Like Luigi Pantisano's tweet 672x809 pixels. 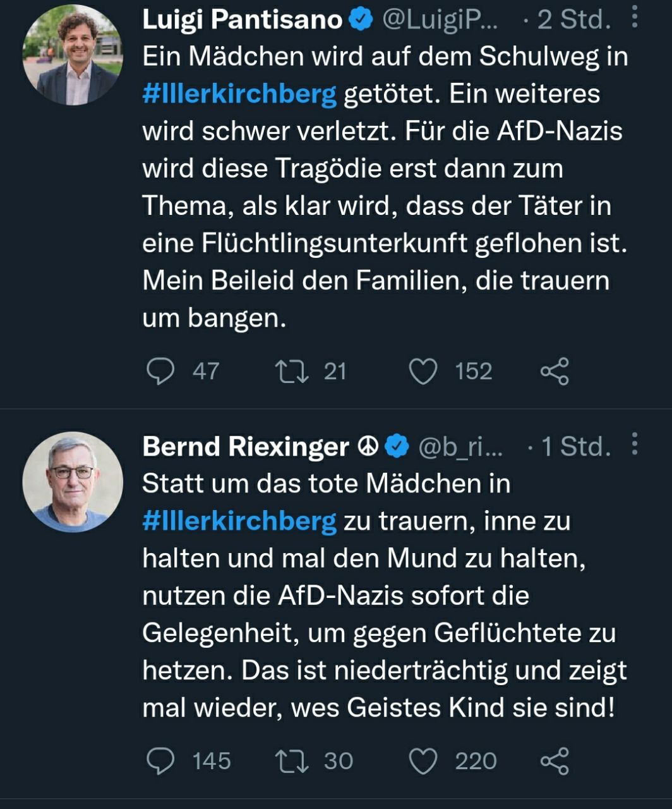pyautogui.click(x=423, y=371)
